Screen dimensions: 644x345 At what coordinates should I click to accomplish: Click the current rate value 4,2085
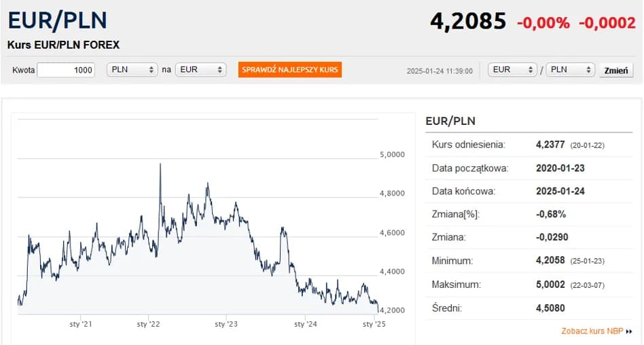point(468,22)
